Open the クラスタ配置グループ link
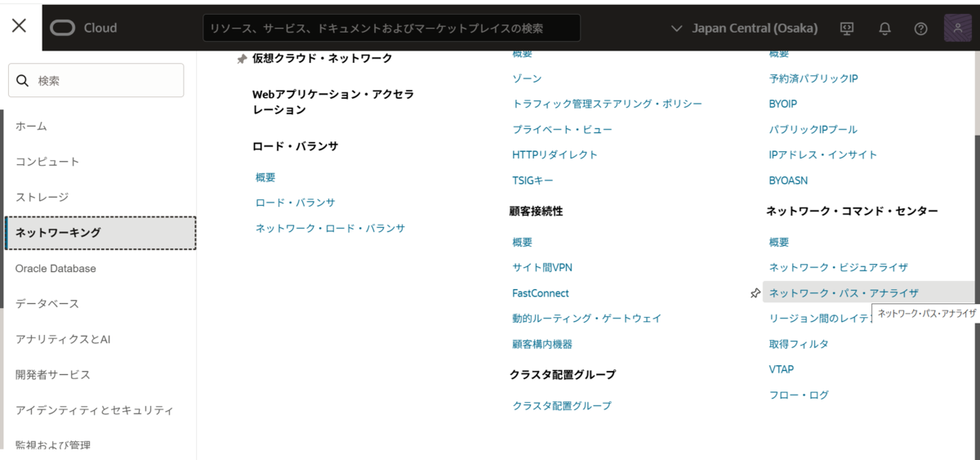This screenshot has width=980, height=460. pos(562,405)
